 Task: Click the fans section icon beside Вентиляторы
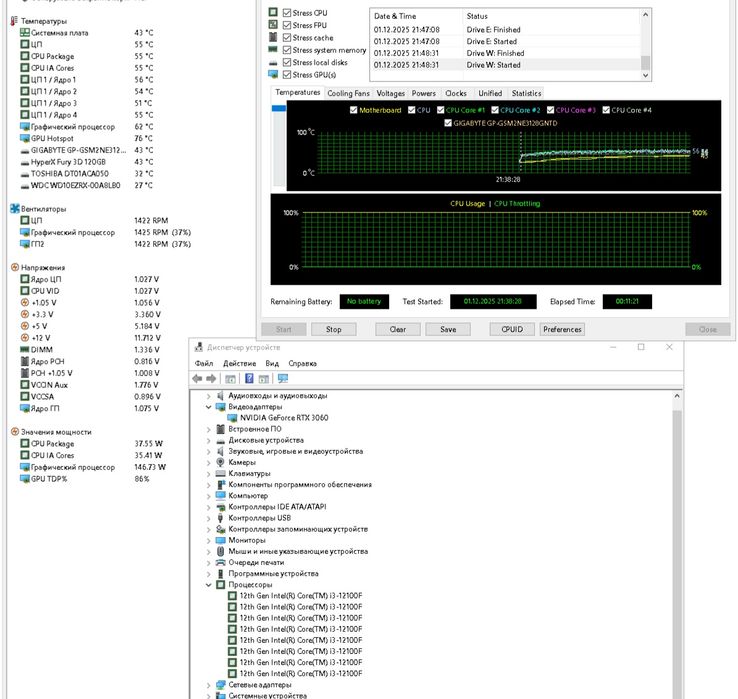pos(15,209)
